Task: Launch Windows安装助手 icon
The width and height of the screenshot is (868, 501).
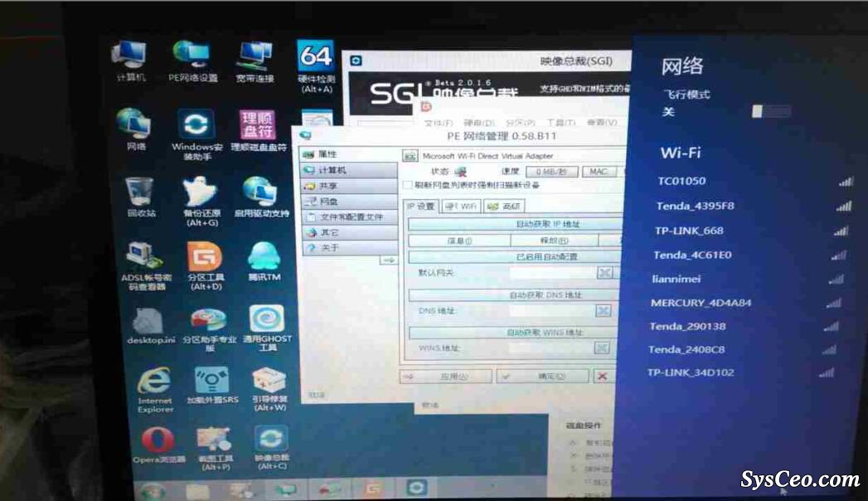Action: click(x=196, y=134)
